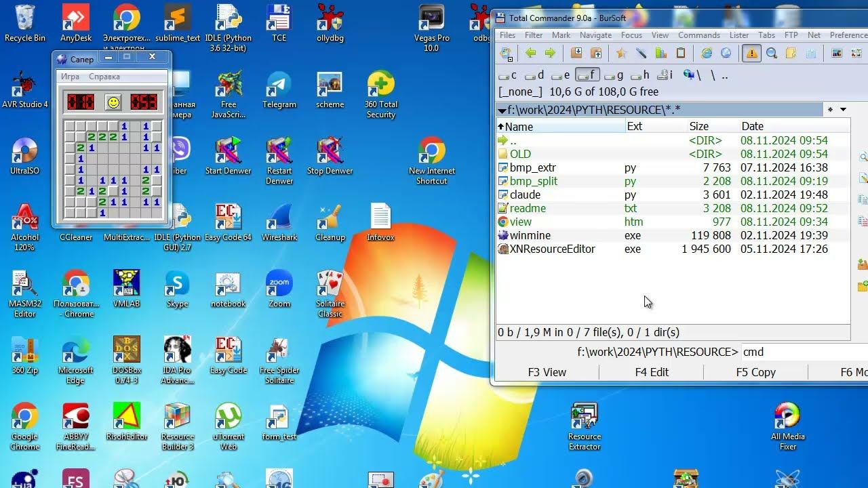This screenshot has width=868, height=488.
Task: Expand the path dropdown arrow before f:\work
Action: 502,110
